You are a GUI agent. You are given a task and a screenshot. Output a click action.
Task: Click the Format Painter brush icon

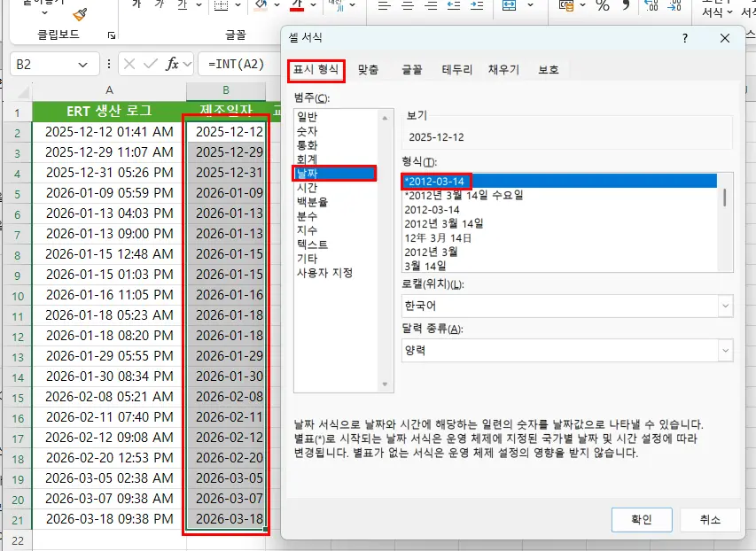tap(79, 15)
